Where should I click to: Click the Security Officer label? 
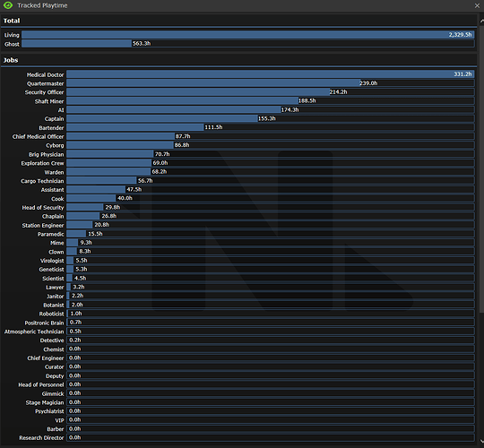tap(44, 92)
